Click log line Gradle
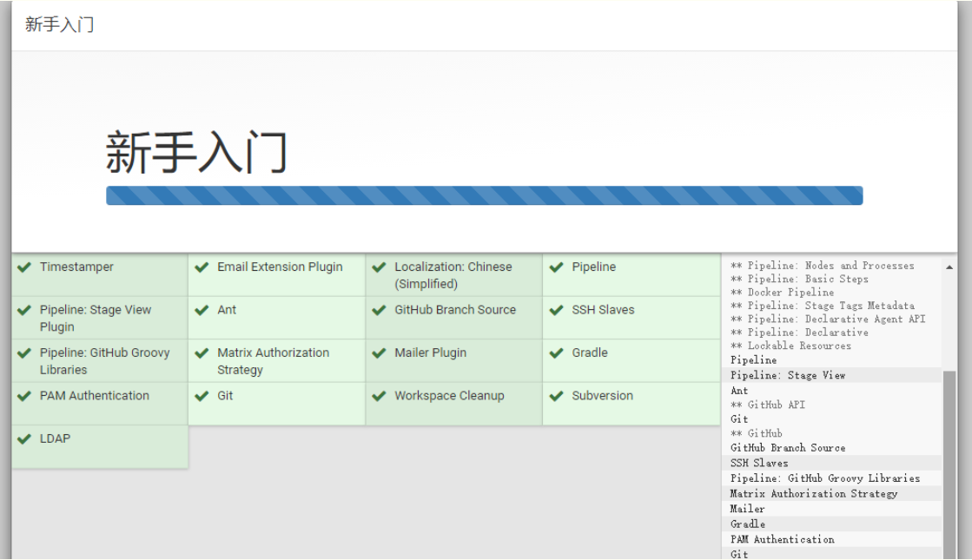Screen dimensions: 972x560 pos(748,524)
